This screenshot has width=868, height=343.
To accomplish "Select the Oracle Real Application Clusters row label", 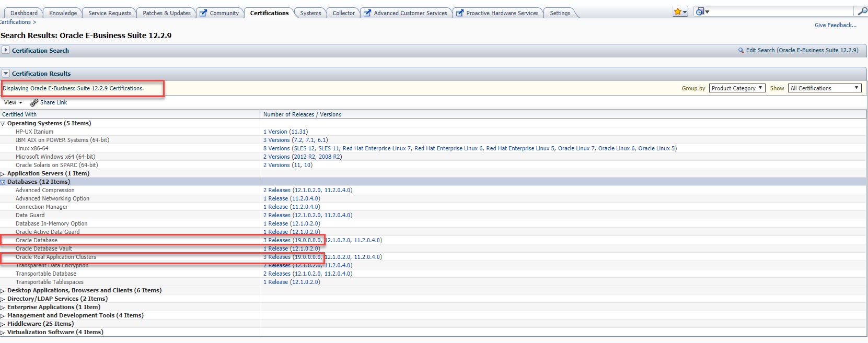I will (56, 257).
